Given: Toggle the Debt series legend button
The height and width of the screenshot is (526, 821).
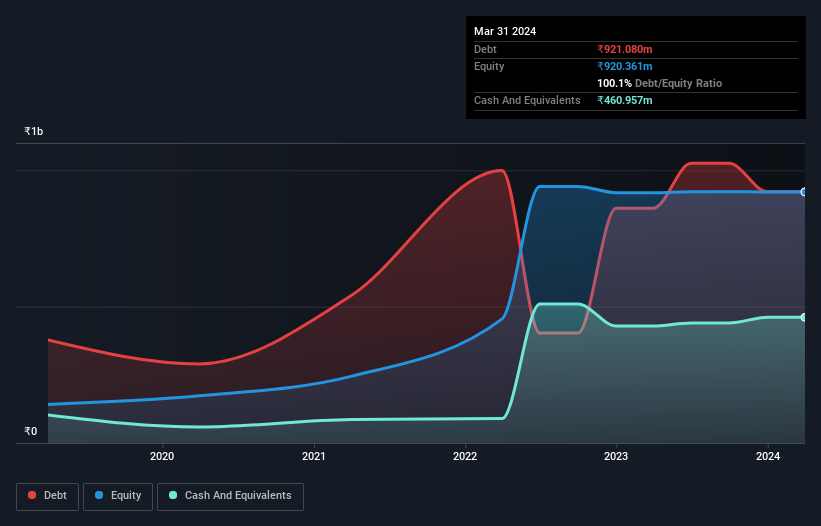Looking at the screenshot, I should [48, 496].
